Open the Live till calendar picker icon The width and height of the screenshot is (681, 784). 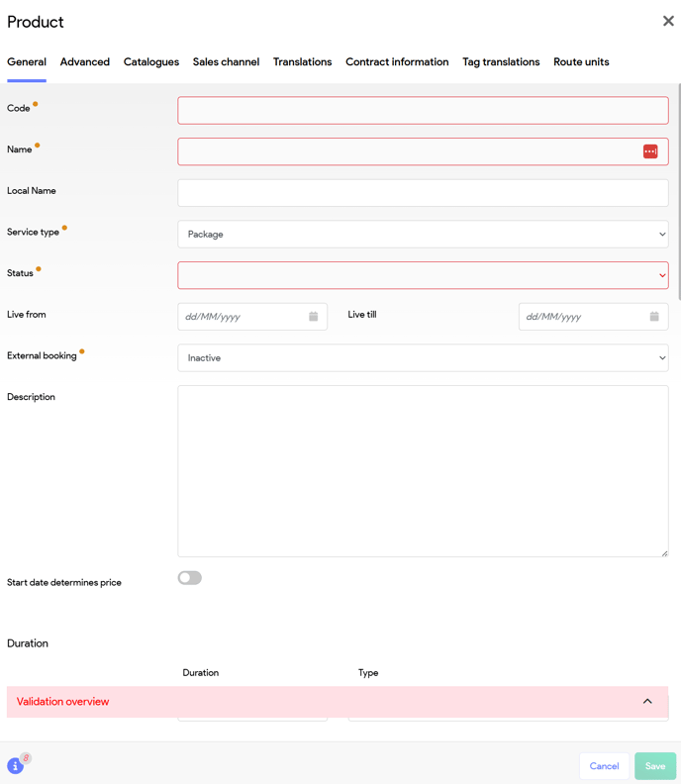tap(654, 317)
